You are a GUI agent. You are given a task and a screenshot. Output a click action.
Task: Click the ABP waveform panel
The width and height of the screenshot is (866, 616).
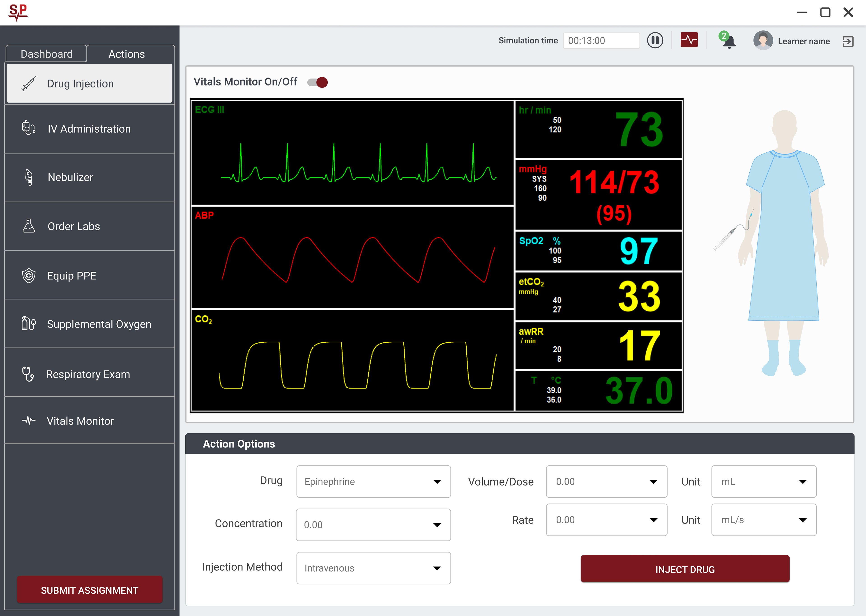[352, 257]
